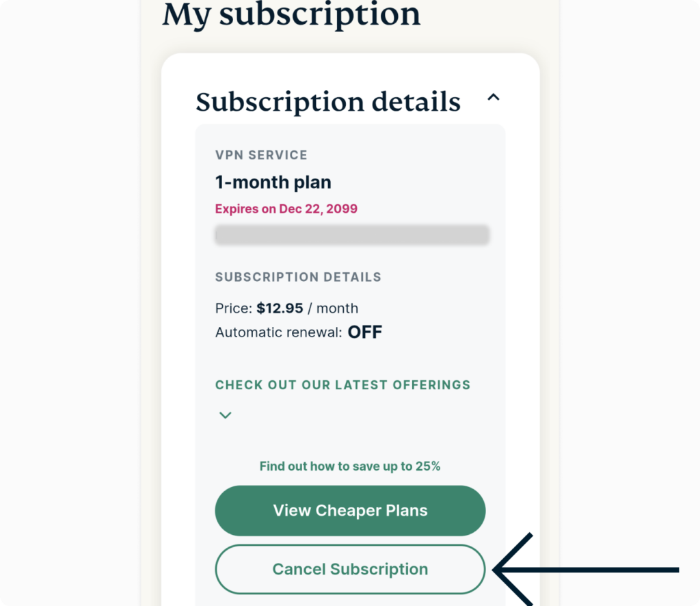The width and height of the screenshot is (700, 606).
Task: Click the CHECK OUT OUR LATEST OFFERINGS heading
Action: 342,384
